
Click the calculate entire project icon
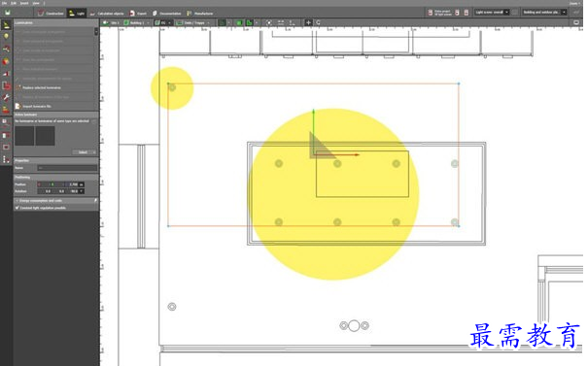[x=431, y=13]
